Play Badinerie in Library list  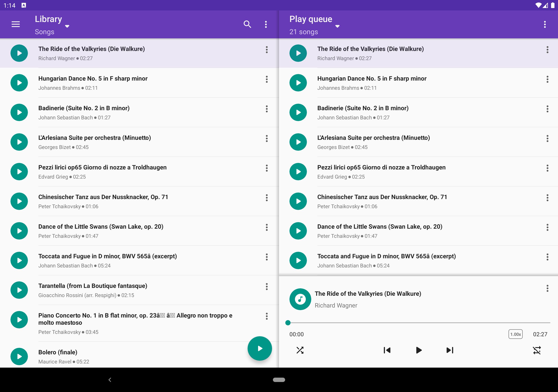click(19, 112)
